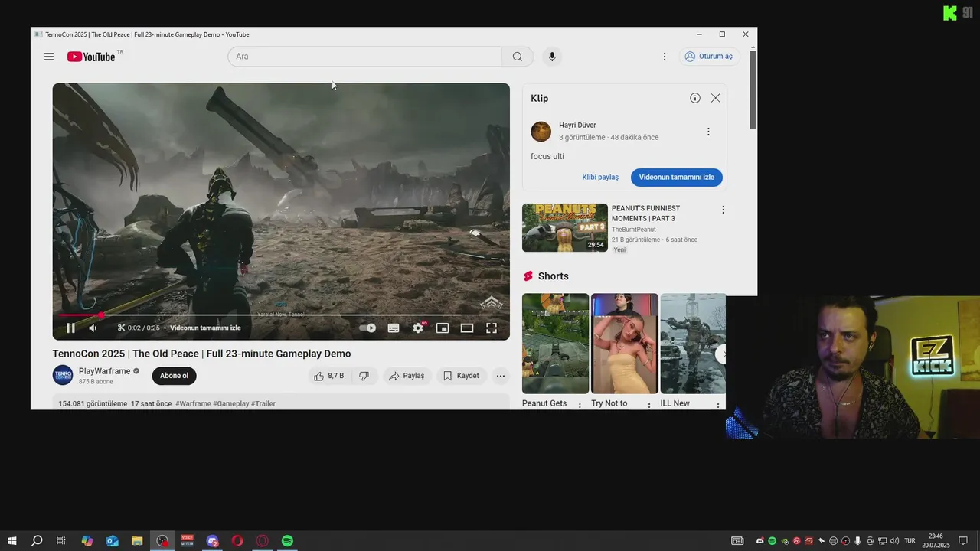Click Klibi paylaş button
This screenshot has height=551, width=980.
600,177
